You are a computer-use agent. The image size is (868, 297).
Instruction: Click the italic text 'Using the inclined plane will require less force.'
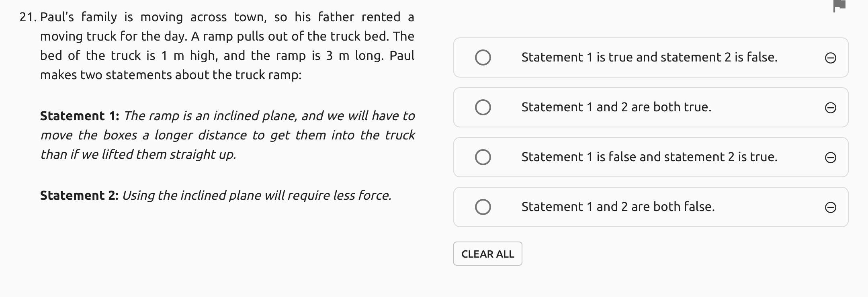pyautogui.click(x=256, y=195)
